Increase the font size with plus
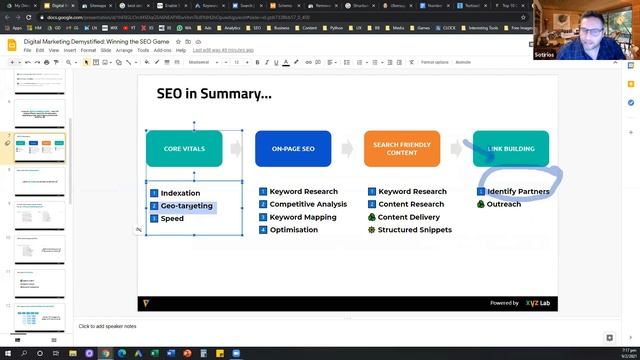Image resolution: width=640 pixels, height=360 pixels. tap(247, 62)
